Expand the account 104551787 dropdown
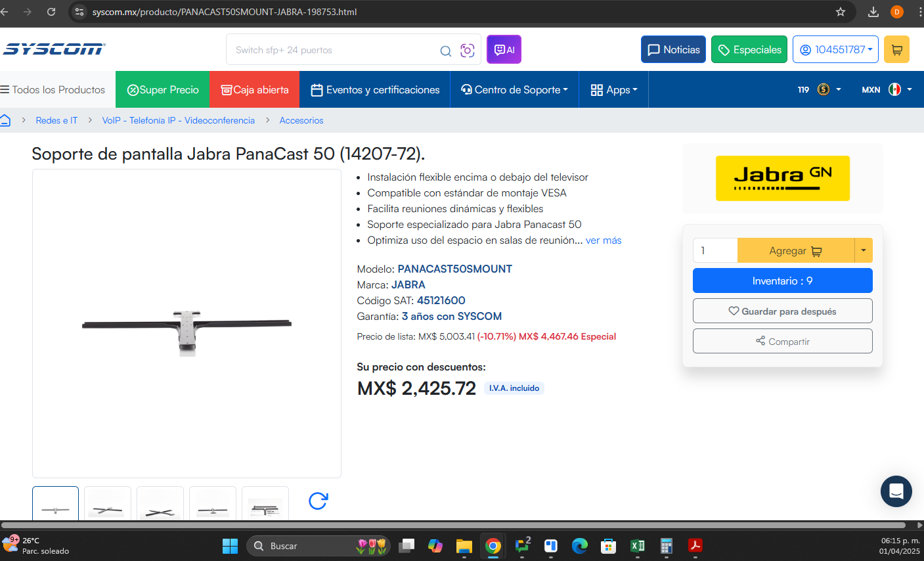This screenshot has width=924, height=561. [x=835, y=49]
